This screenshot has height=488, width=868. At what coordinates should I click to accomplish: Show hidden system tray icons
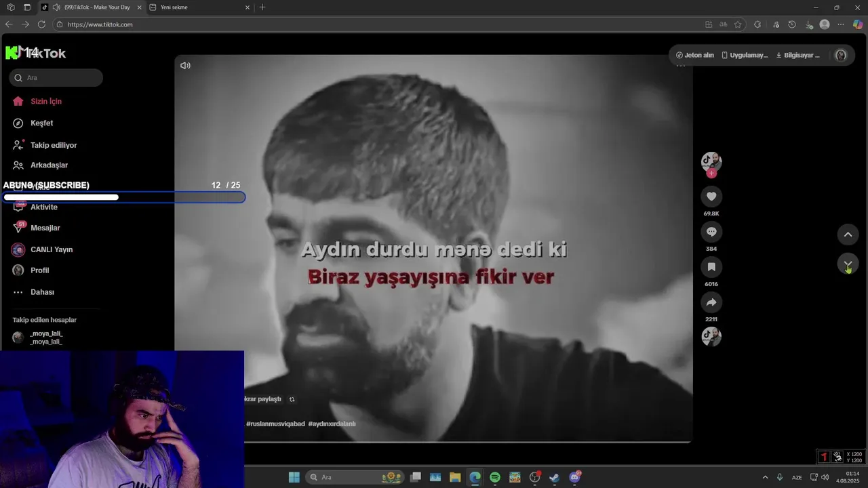point(766,477)
